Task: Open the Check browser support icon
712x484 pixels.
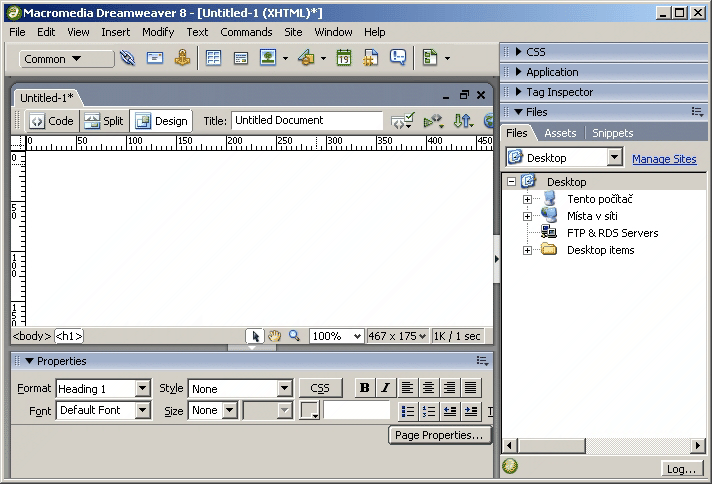Action: click(433, 121)
